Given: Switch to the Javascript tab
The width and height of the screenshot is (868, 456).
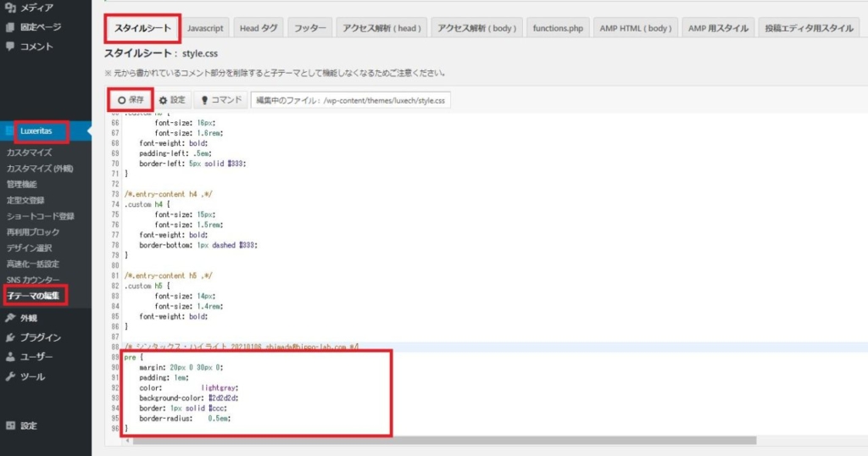Looking at the screenshot, I should tap(205, 28).
